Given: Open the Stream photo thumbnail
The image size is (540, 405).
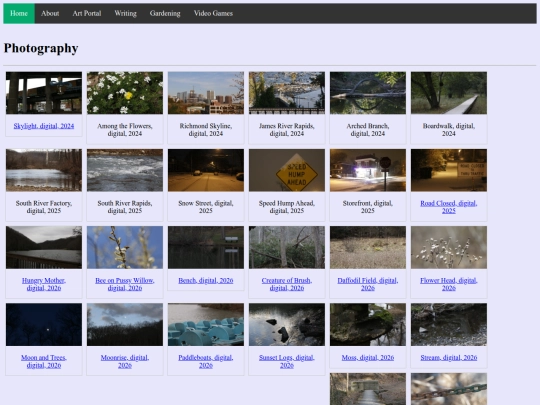Looking at the screenshot, I should tap(449, 324).
